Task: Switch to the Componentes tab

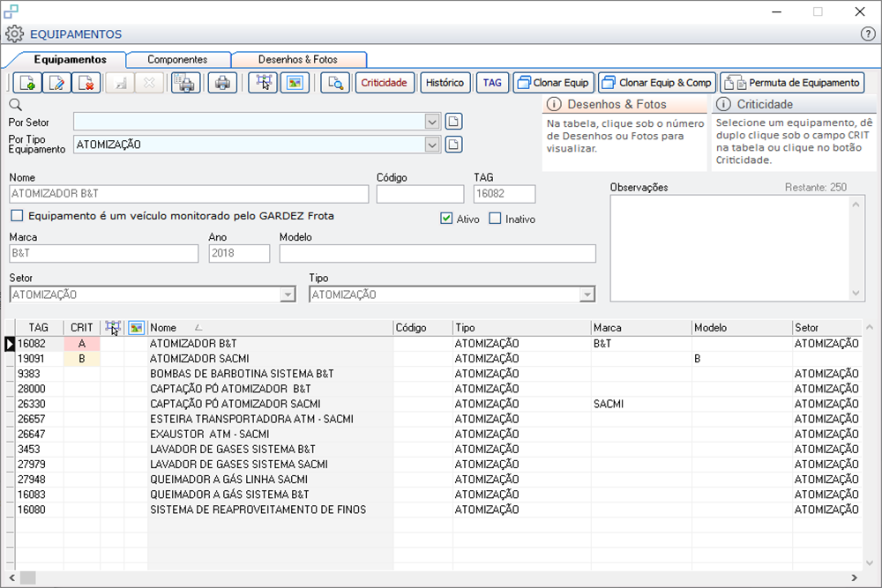Action: click(177, 60)
